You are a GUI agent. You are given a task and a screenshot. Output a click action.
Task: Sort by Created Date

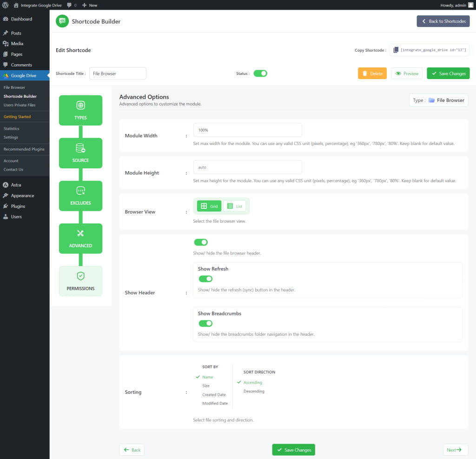tap(214, 395)
